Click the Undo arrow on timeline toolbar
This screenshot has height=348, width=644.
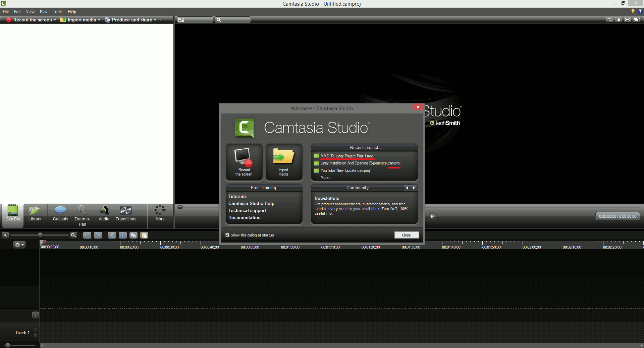87,235
